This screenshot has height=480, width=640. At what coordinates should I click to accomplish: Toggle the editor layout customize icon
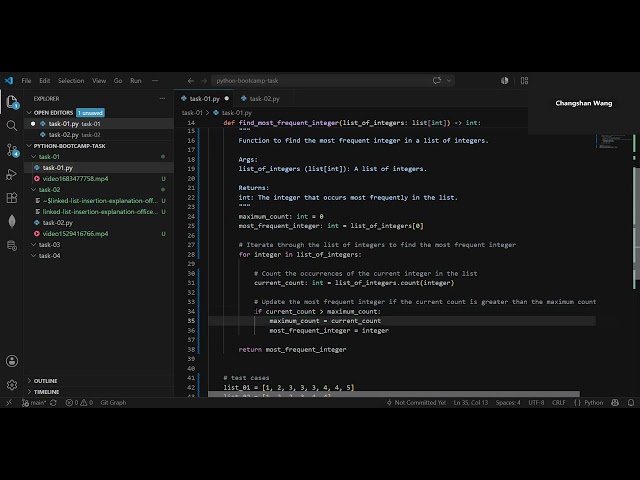coord(524,81)
